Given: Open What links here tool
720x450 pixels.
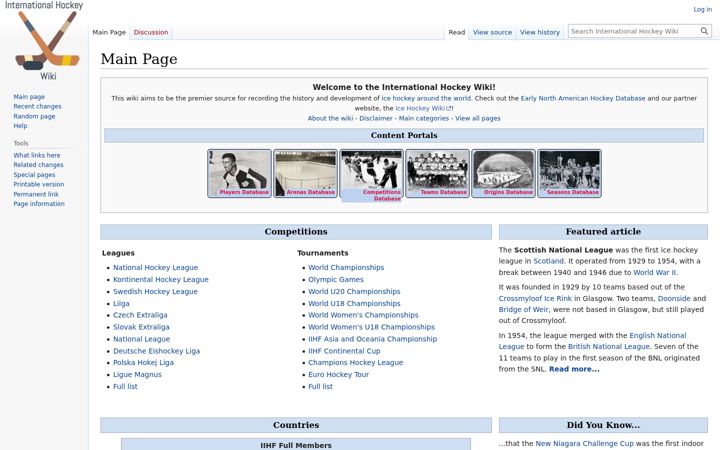Looking at the screenshot, I should tap(37, 155).
